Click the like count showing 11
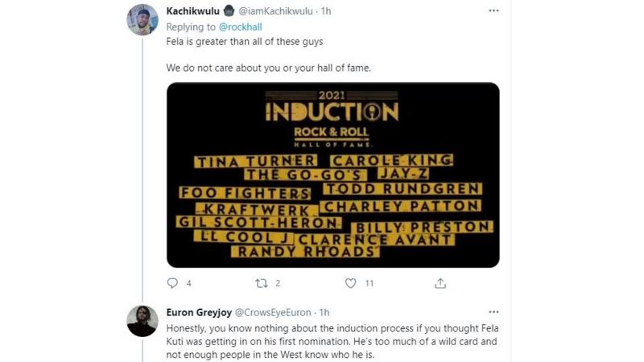This screenshot has height=362, width=644. point(369,283)
